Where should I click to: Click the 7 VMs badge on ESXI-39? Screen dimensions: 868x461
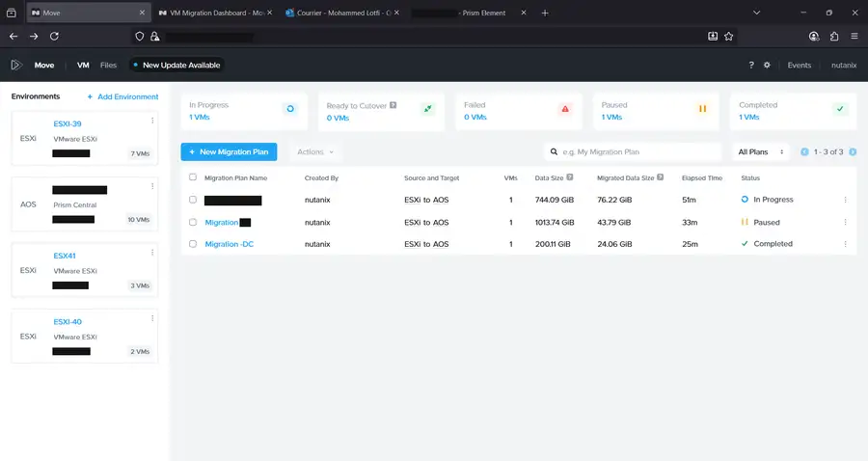[x=140, y=154]
